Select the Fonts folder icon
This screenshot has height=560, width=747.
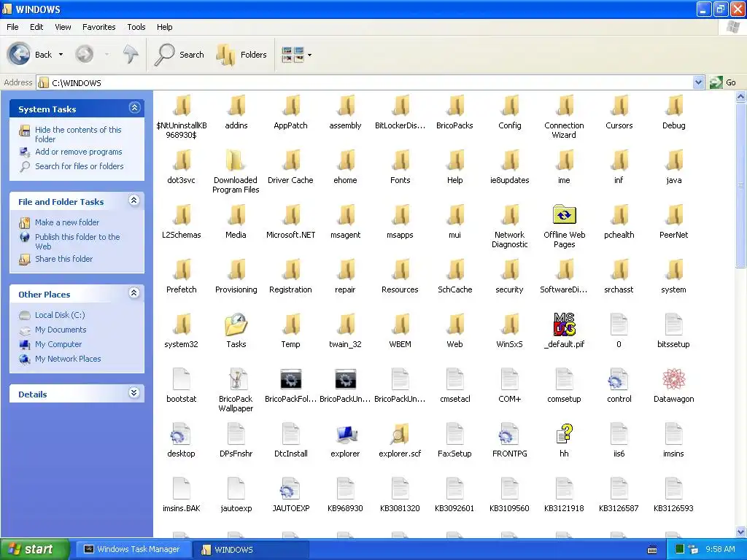coord(400,160)
